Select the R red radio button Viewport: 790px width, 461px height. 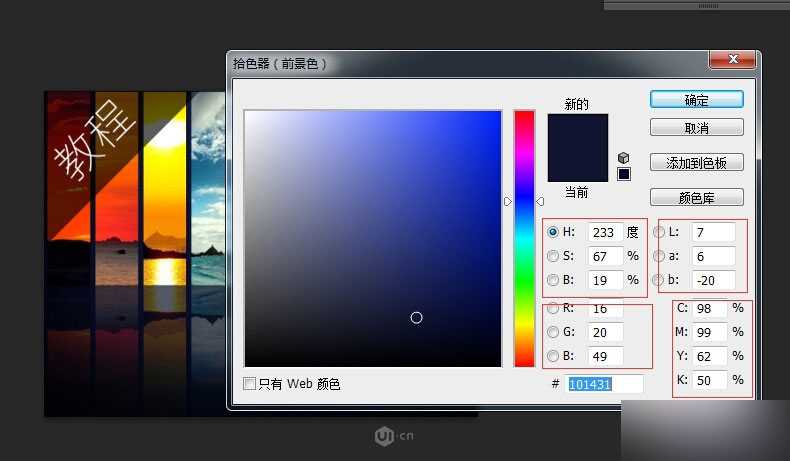tap(553, 308)
